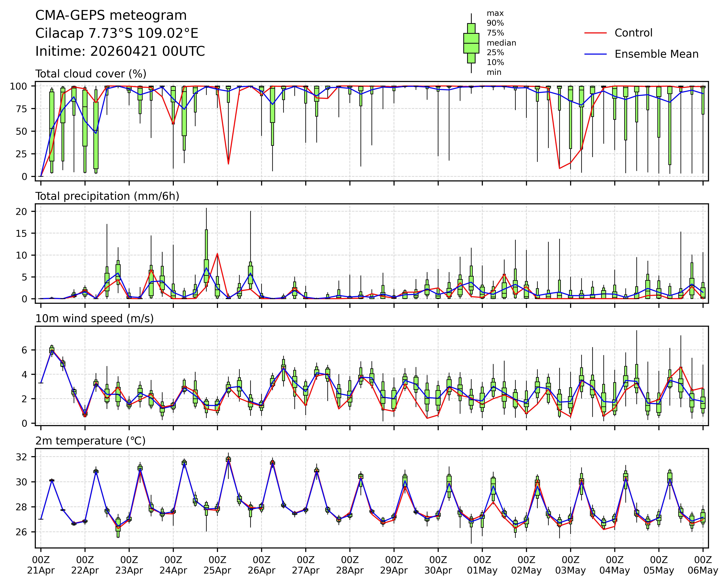Click the red Control legend line
728x585 pixels.
click(595, 33)
